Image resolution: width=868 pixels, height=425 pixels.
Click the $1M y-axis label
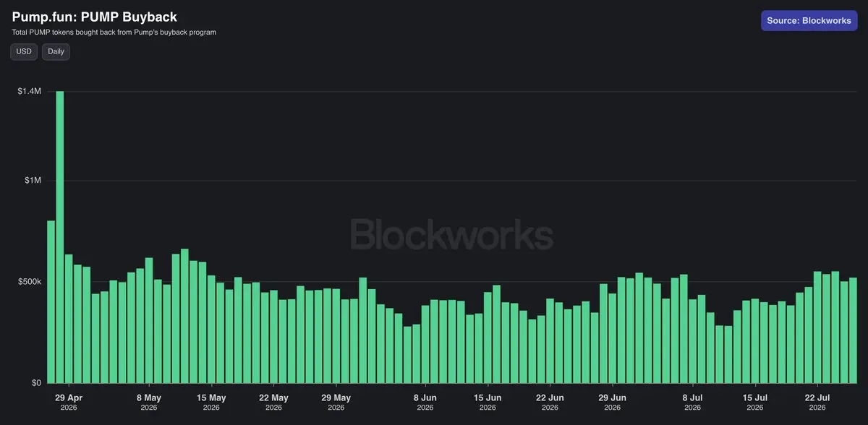[33, 180]
